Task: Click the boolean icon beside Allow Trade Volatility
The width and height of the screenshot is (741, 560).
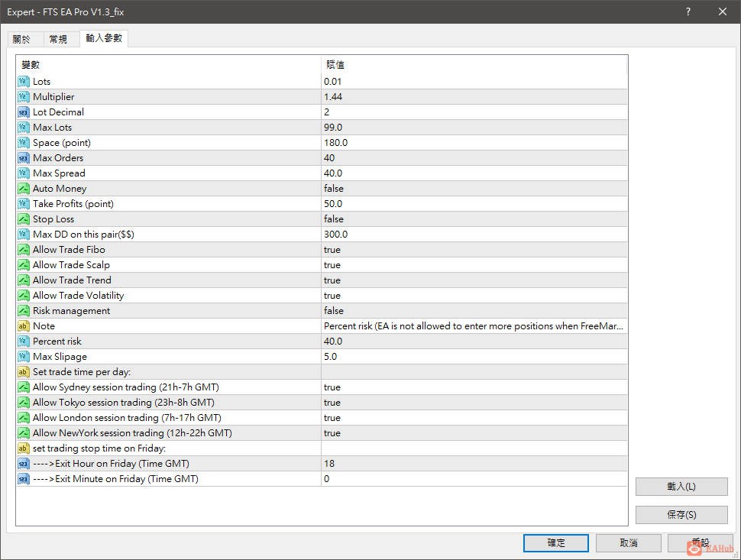Action: click(x=23, y=296)
